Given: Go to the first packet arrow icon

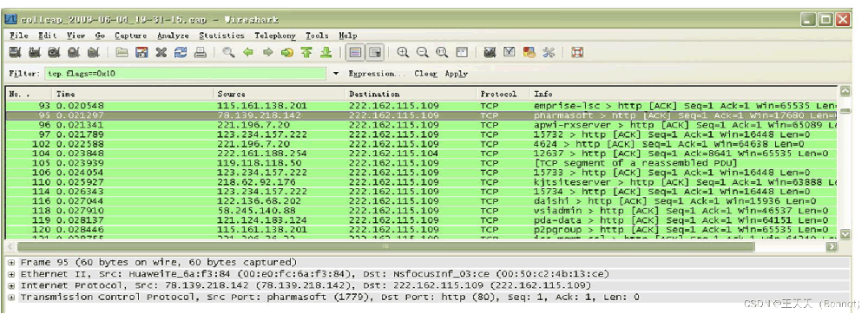Looking at the screenshot, I should (x=306, y=53).
